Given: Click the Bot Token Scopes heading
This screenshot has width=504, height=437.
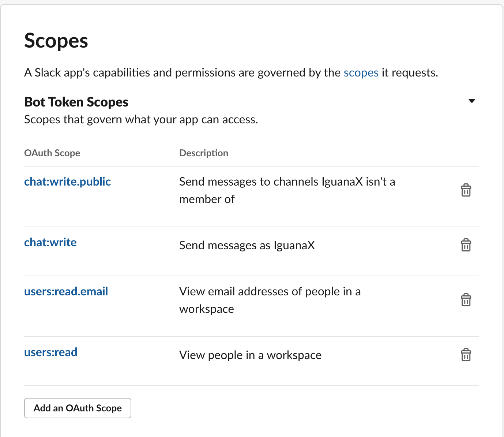Looking at the screenshot, I should click(76, 102).
